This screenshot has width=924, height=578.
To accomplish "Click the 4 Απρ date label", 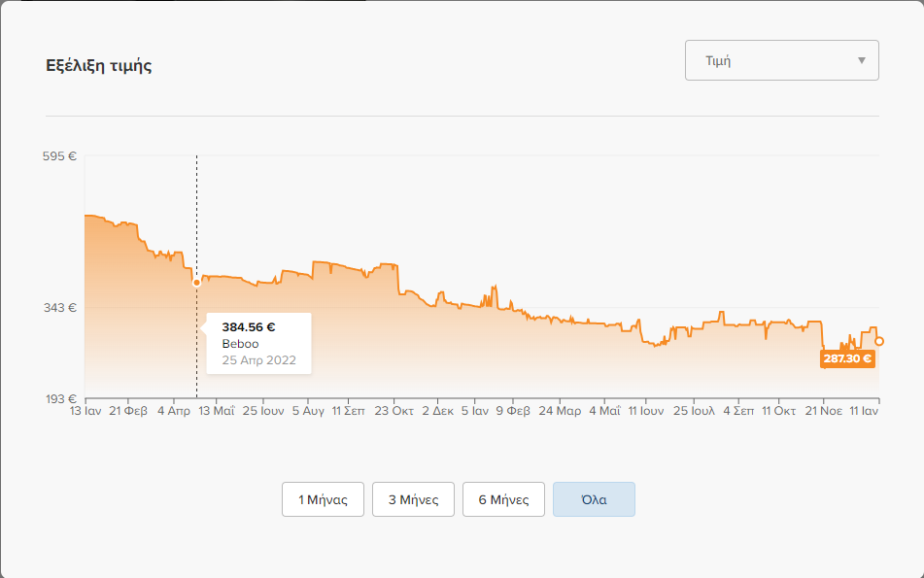I will coord(174,411).
